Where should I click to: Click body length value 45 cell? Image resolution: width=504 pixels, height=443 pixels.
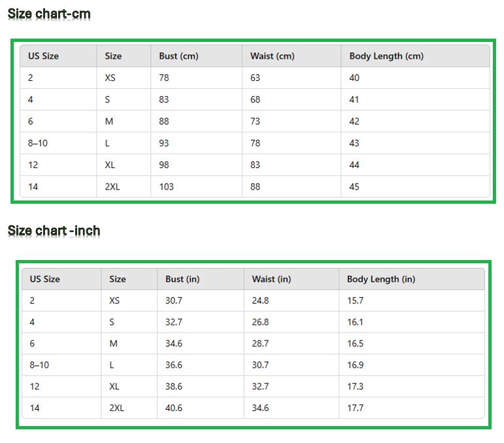click(354, 187)
